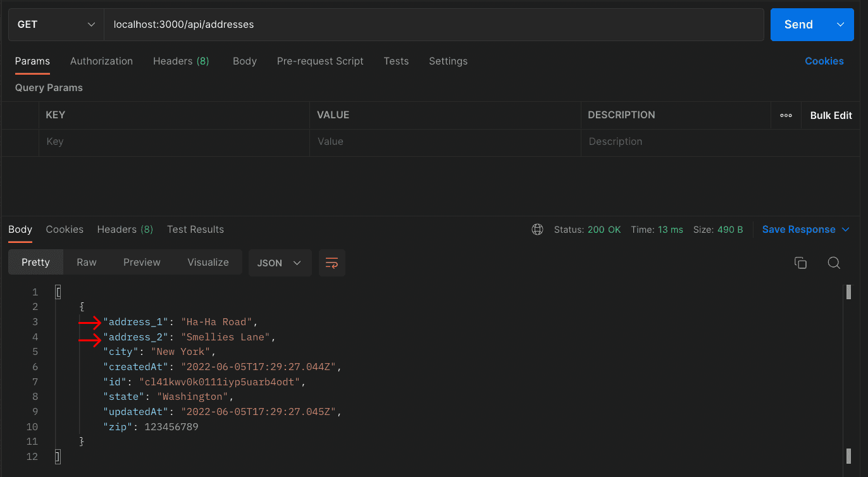
Task: Select the Pretty view
Action: 35,263
